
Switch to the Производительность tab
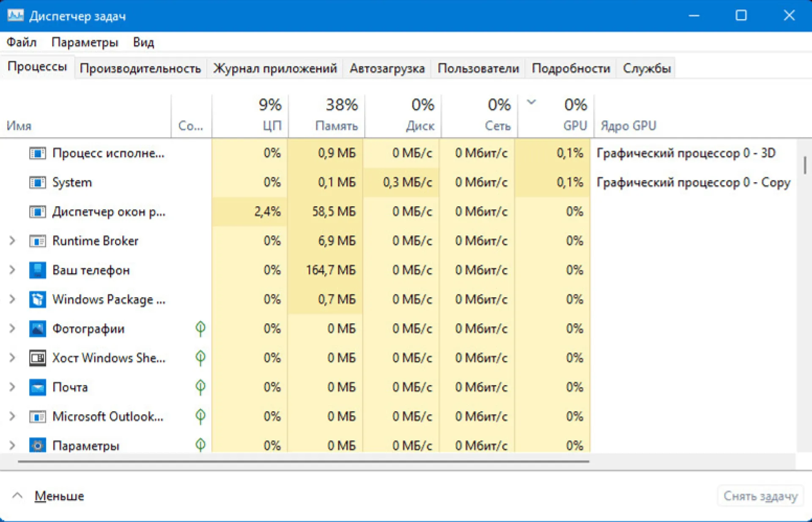[140, 68]
